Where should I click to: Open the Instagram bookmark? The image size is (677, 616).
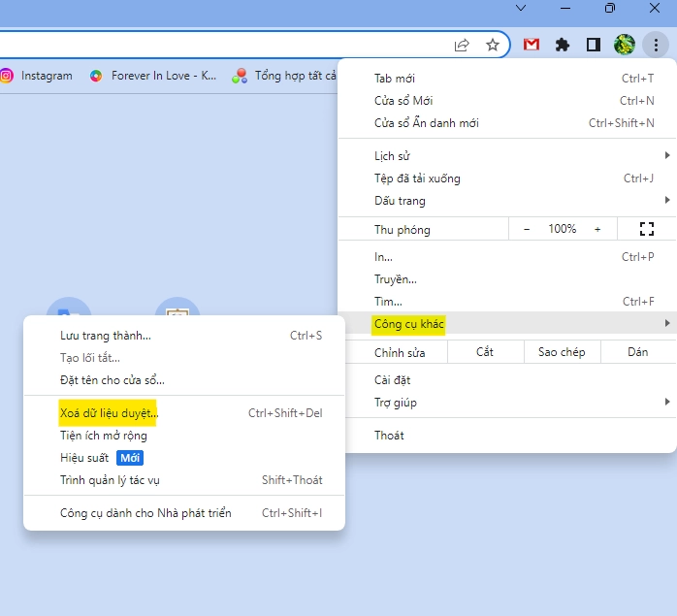click(37, 76)
